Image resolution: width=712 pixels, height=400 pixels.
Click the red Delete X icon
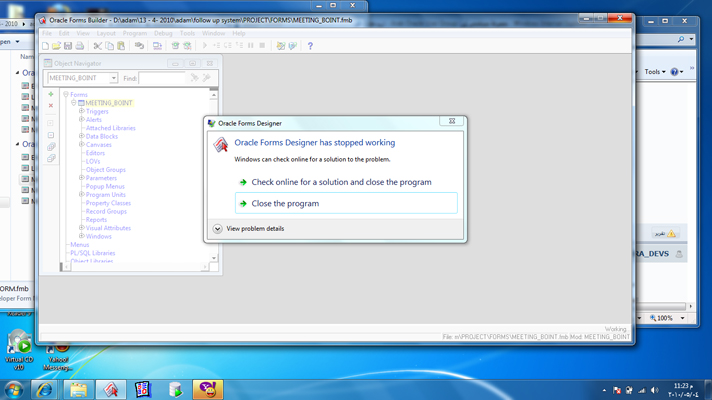[51, 106]
